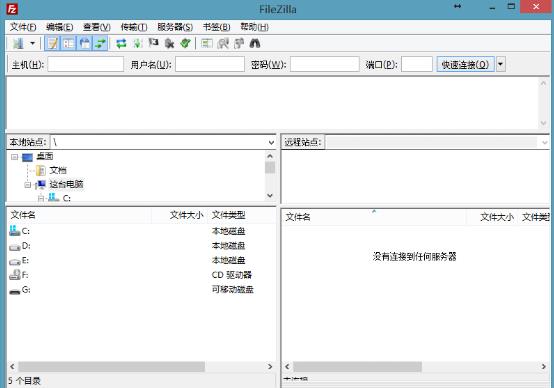Click the F: CD drive icon
The width and height of the screenshot is (554, 388).
coord(14,275)
